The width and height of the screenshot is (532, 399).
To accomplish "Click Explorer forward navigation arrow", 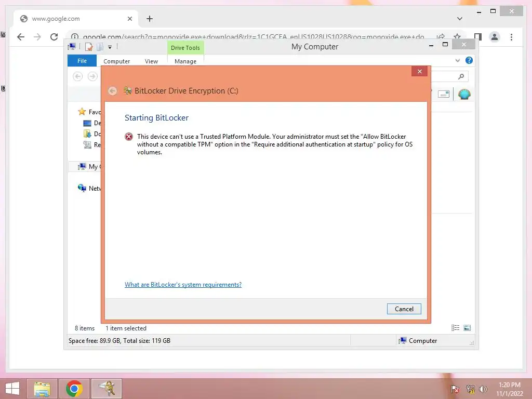I will 92,76.
